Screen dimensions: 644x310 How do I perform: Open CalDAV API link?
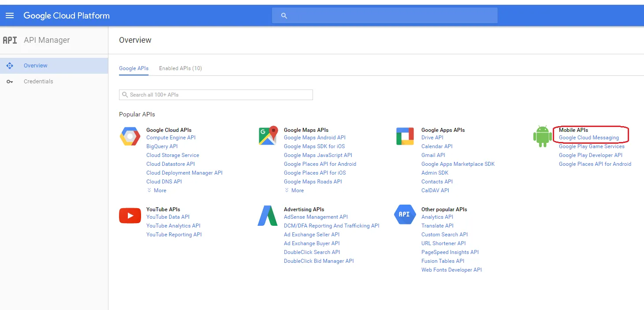pos(435,190)
